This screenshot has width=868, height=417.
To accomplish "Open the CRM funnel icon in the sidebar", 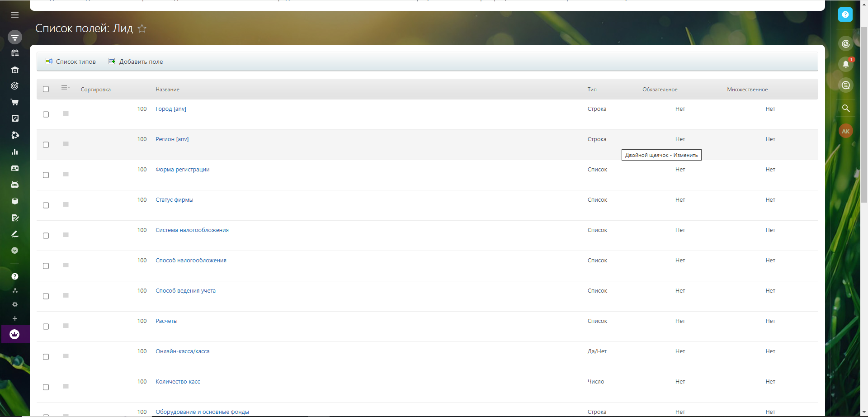I will pos(15,37).
